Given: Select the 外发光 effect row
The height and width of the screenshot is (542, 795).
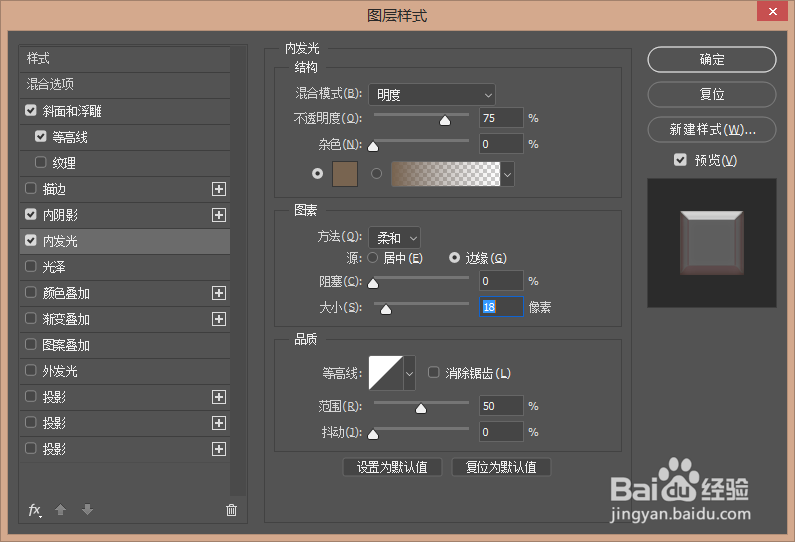Looking at the screenshot, I should 125,371.
